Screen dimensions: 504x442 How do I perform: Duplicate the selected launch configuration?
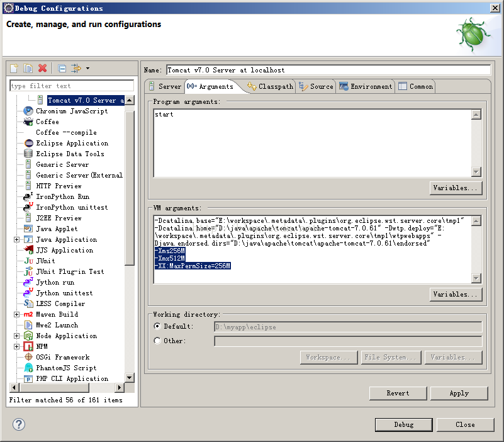(x=28, y=68)
